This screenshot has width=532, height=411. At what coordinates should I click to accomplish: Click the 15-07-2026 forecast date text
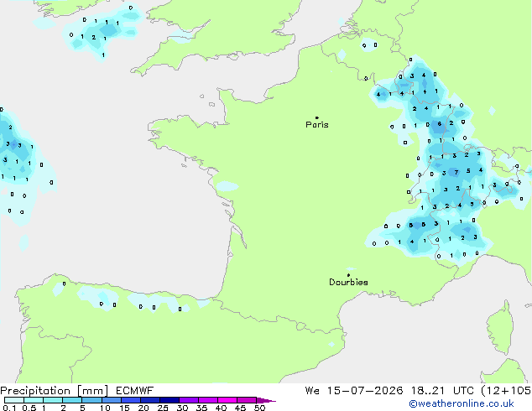[365, 391]
